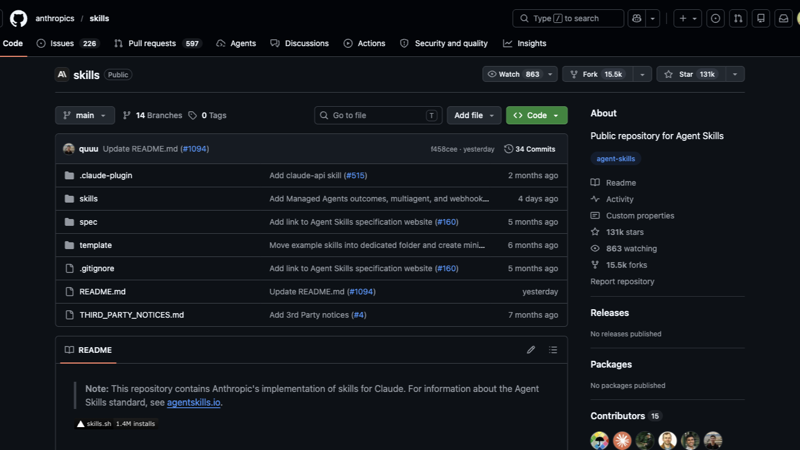Open the main branch selector
The width and height of the screenshot is (800, 450).
pyautogui.click(x=85, y=115)
